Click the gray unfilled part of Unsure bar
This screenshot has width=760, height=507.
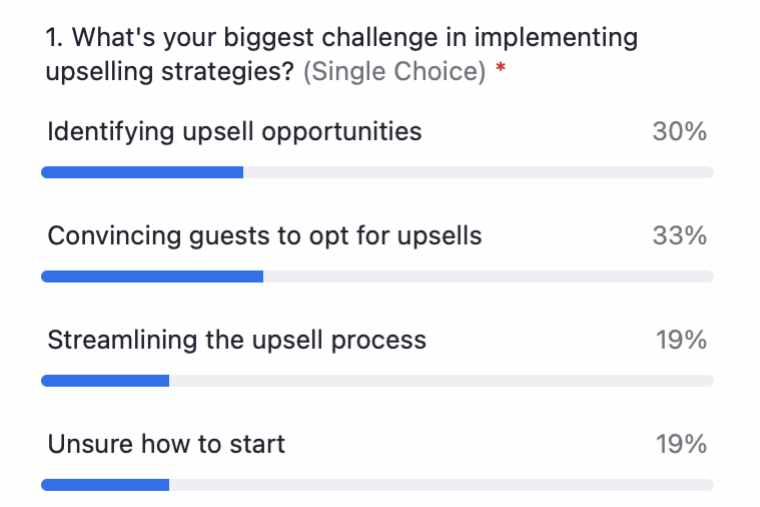442,485
